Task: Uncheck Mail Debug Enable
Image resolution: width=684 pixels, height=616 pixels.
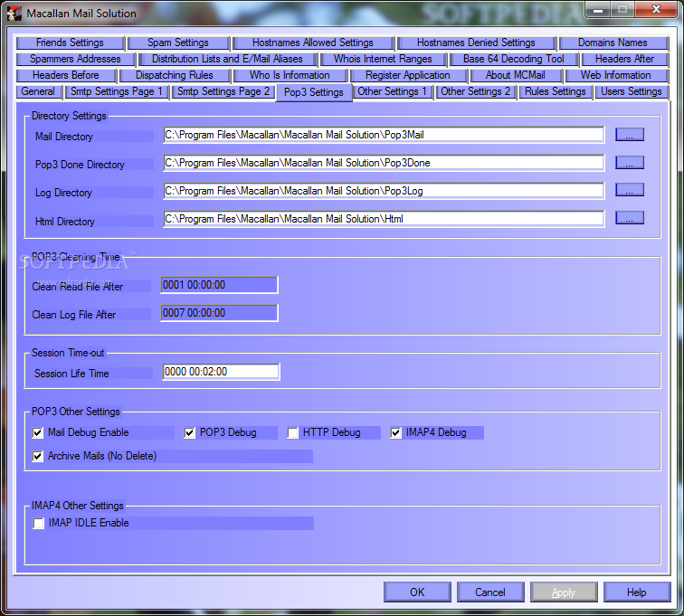Action: click(37, 432)
